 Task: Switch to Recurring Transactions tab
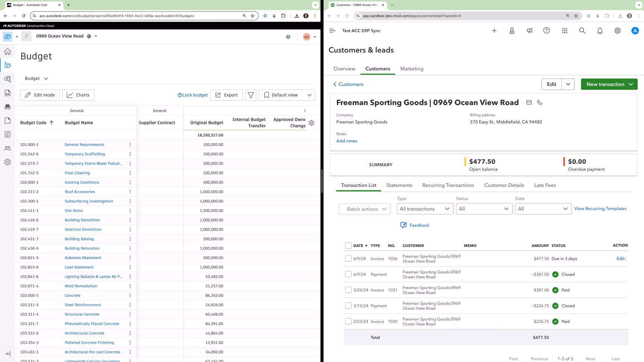pyautogui.click(x=448, y=185)
